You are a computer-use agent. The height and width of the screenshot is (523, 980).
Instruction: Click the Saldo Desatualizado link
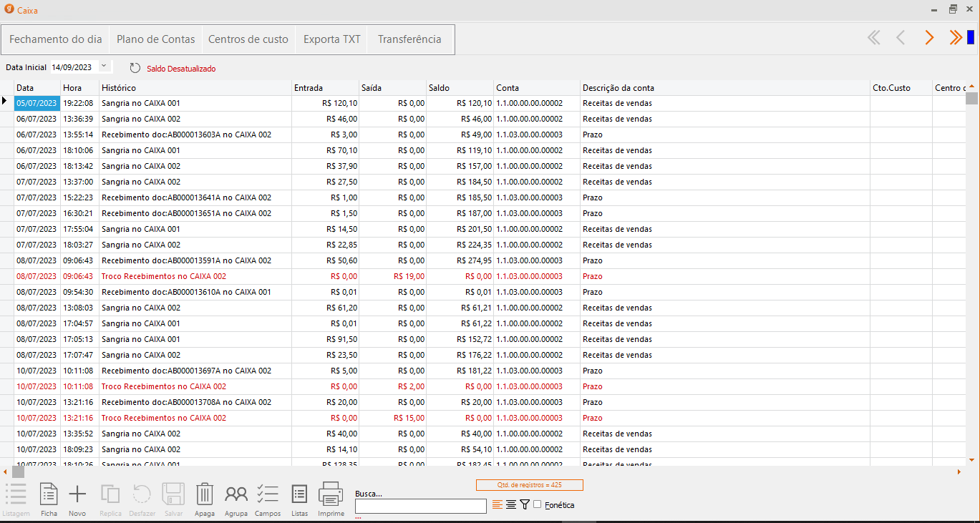click(181, 69)
